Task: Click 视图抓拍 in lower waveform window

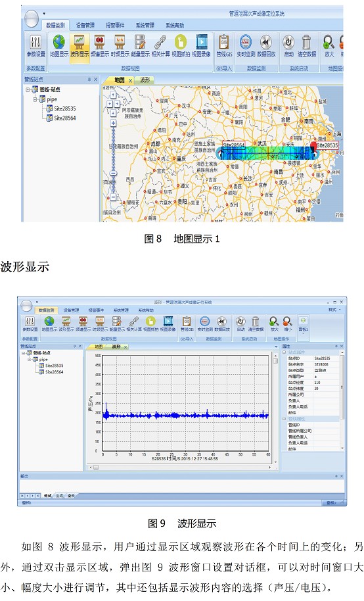Action: [x=150, y=324]
